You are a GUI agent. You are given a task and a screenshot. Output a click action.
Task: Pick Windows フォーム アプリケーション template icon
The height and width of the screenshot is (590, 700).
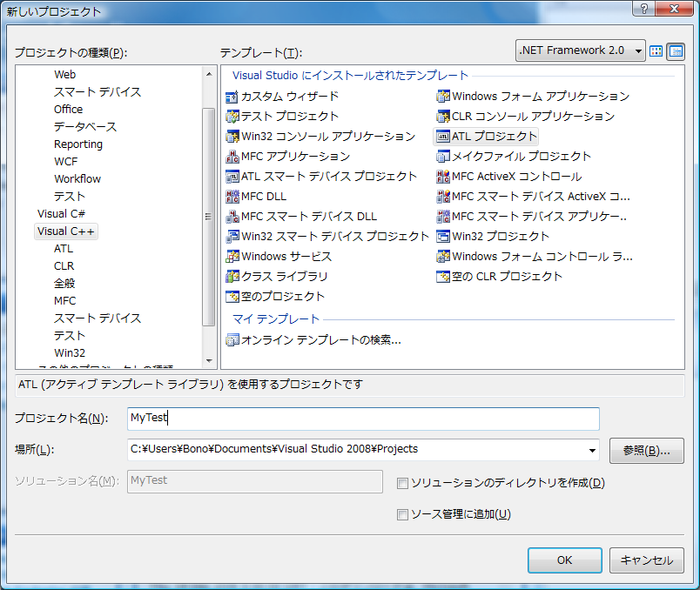443,97
